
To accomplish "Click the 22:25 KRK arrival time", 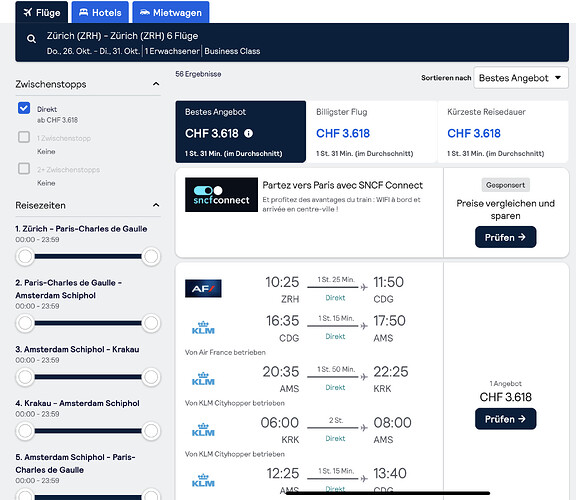I will 390,372.
